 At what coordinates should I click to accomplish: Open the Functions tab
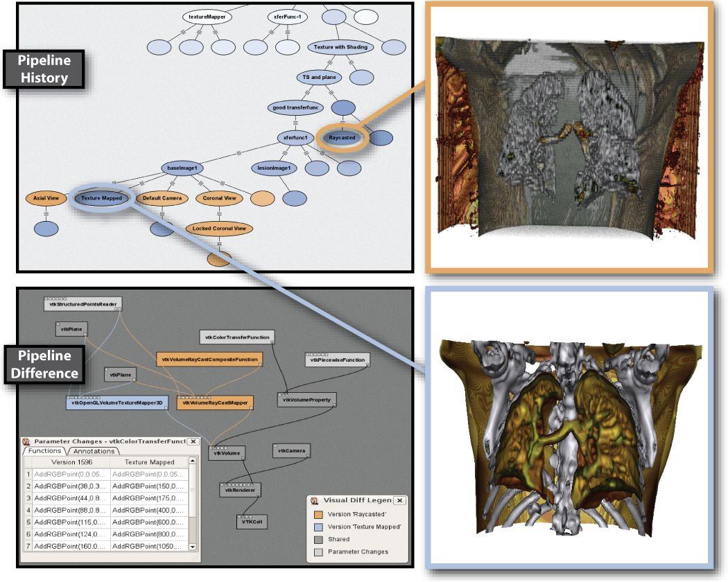click(x=43, y=451)
